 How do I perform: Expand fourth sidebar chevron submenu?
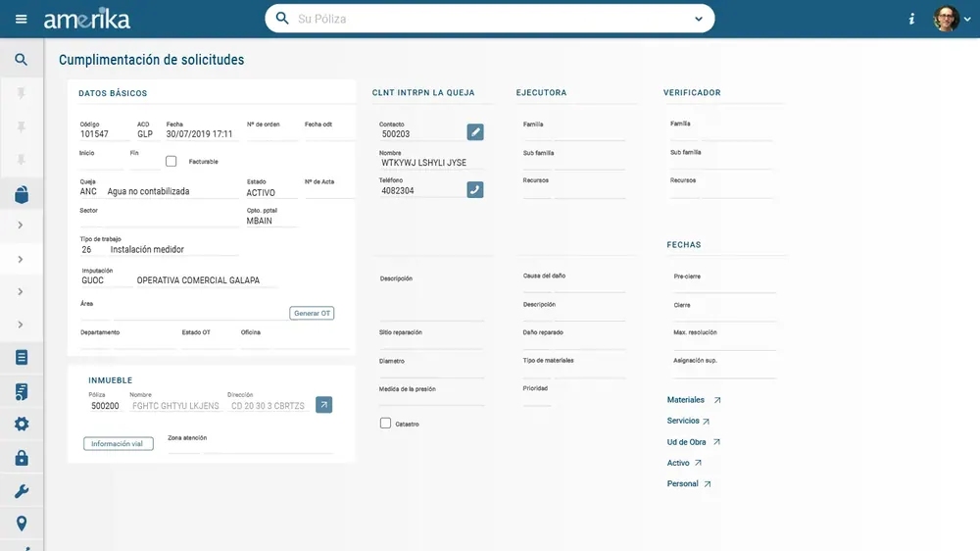point(21,325)
